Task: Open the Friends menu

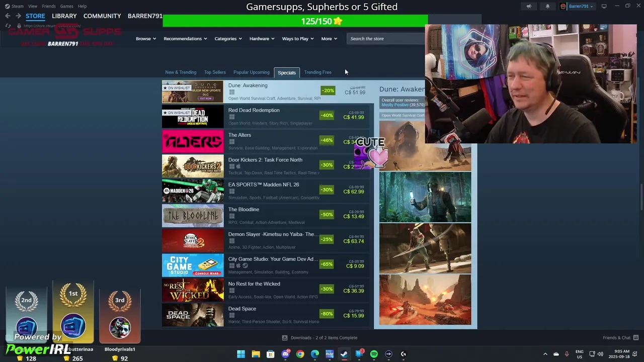Action: [x=49, y=6]
